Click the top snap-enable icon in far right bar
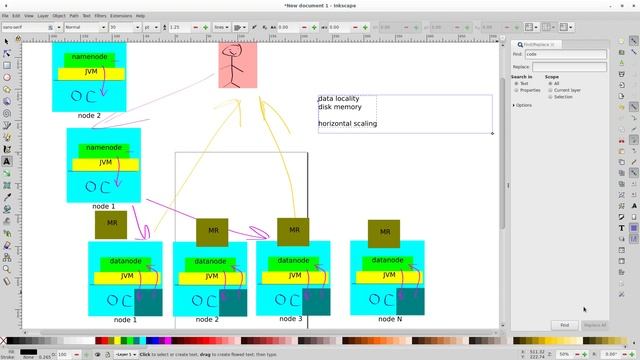This screenshot has height=360, width=640. point(633,41)
